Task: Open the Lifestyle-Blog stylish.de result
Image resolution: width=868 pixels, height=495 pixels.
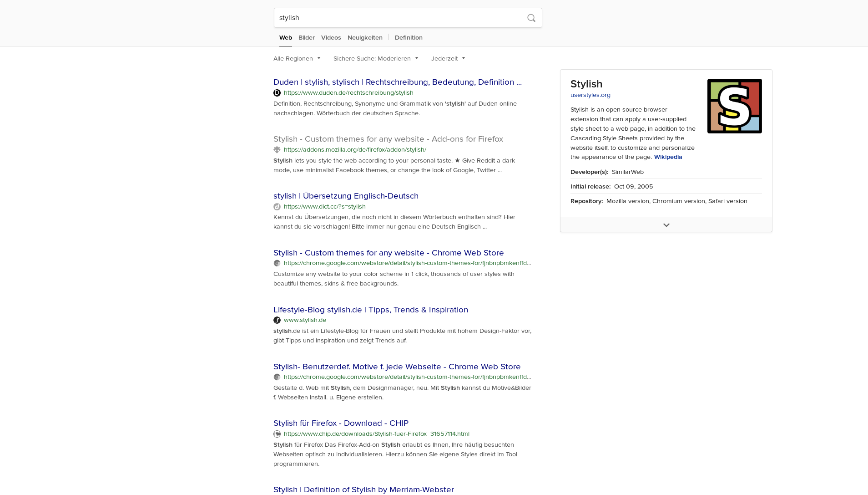Action: (x=371, y=310)
